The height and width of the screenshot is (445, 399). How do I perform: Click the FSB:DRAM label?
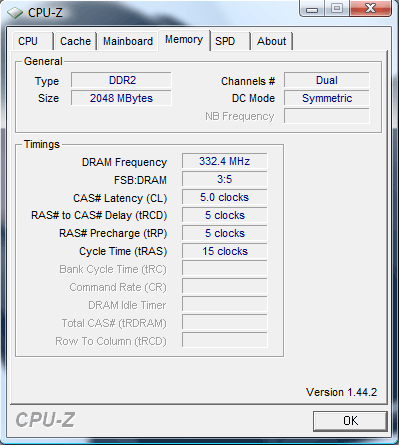point(140,180)
